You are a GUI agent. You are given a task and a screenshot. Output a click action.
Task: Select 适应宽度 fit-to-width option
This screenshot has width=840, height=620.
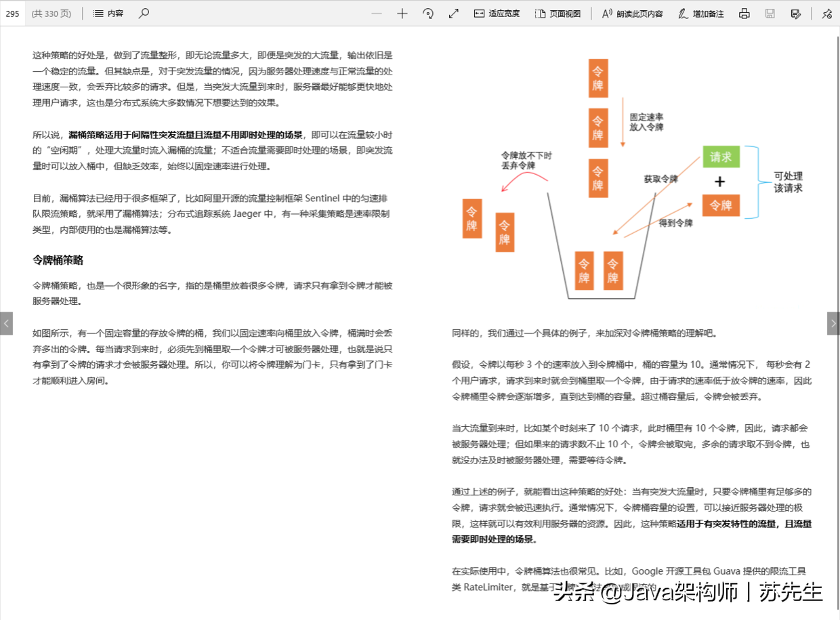497,14
